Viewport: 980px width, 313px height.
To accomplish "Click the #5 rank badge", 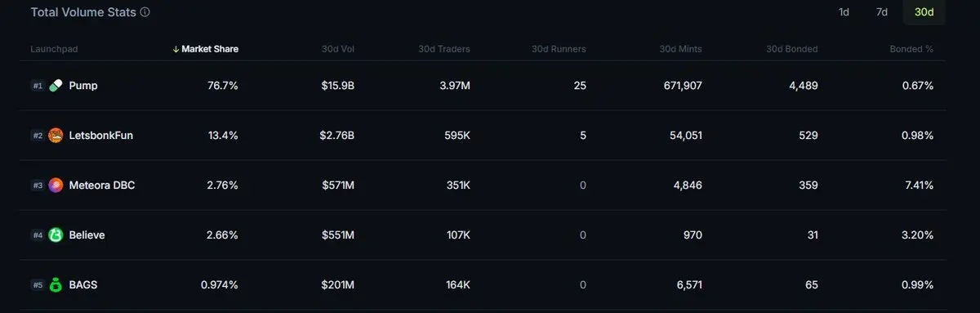I will click(38, 285).
